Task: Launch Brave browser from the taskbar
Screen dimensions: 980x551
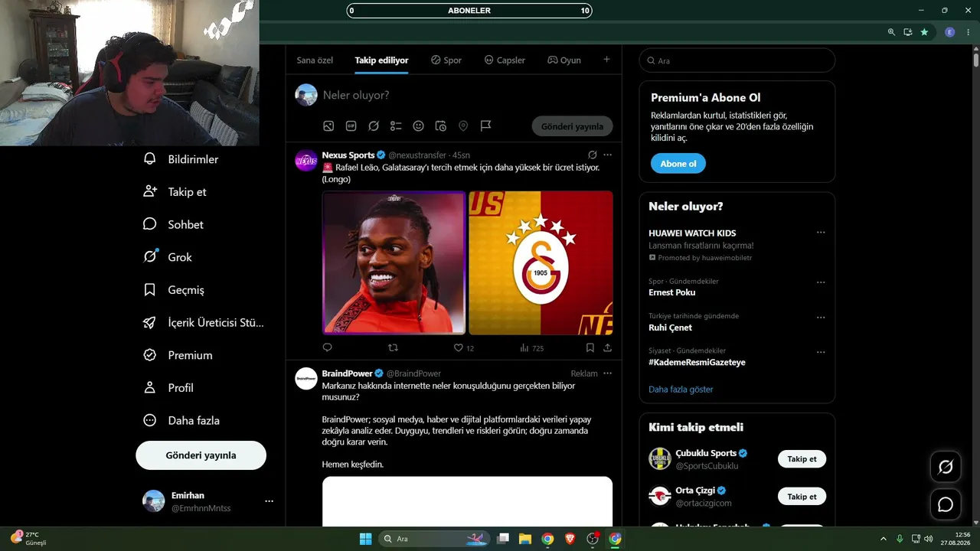Action: [x=570, y=539]
